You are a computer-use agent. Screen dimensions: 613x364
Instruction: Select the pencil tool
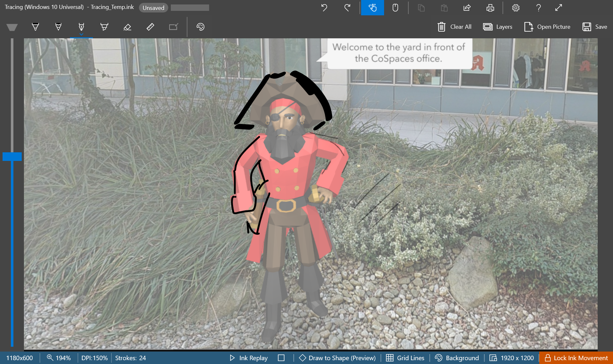click(x=58, y=27)
